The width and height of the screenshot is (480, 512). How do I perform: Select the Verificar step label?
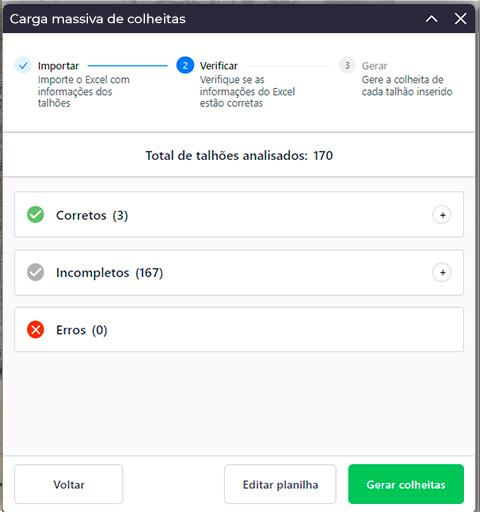[219, 66]
